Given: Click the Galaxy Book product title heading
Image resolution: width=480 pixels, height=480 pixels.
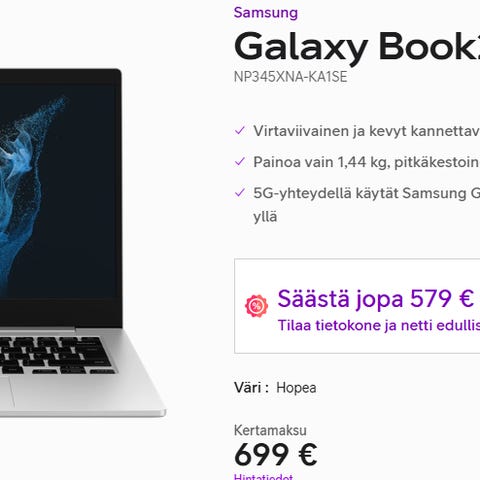Looking at the screenshot, I should [x=357, y=46].
